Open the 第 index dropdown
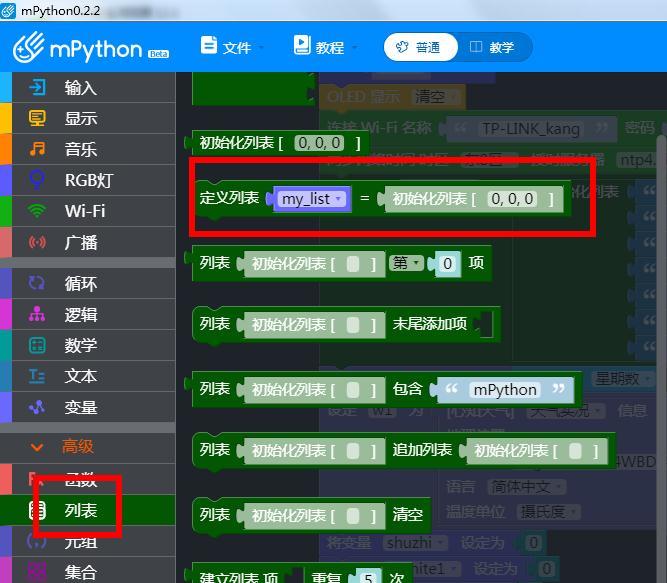 tap(406, 263)
